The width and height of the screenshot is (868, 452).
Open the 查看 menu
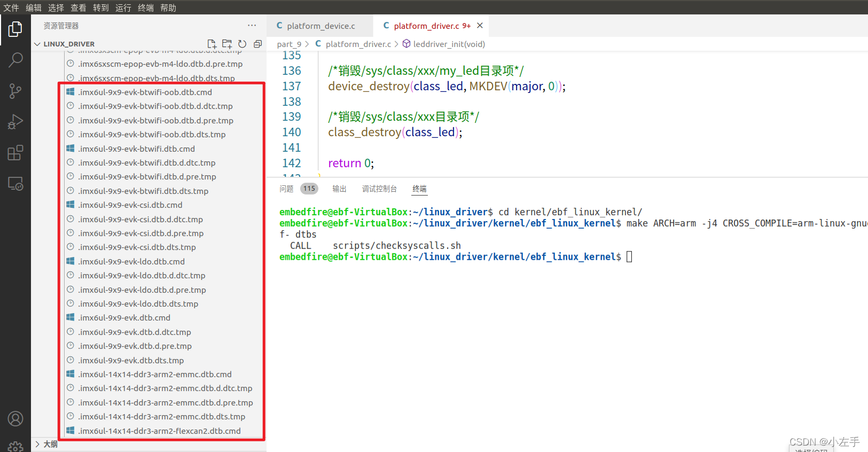point(79,7)
